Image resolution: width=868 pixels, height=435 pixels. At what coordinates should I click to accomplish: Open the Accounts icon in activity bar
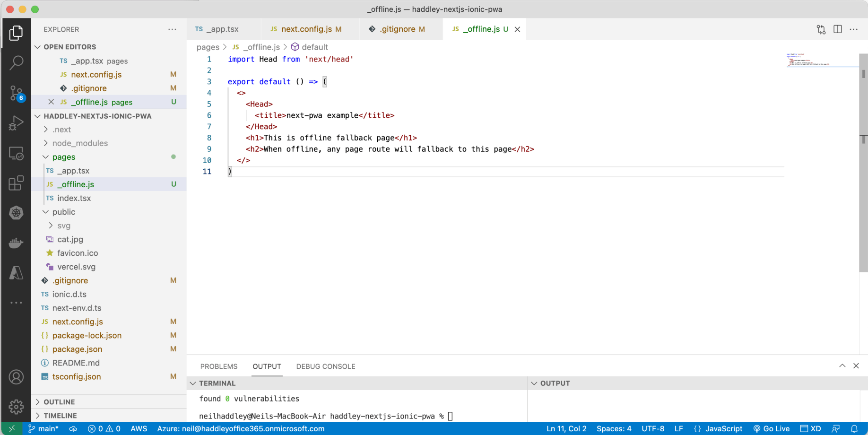[16, 377]
